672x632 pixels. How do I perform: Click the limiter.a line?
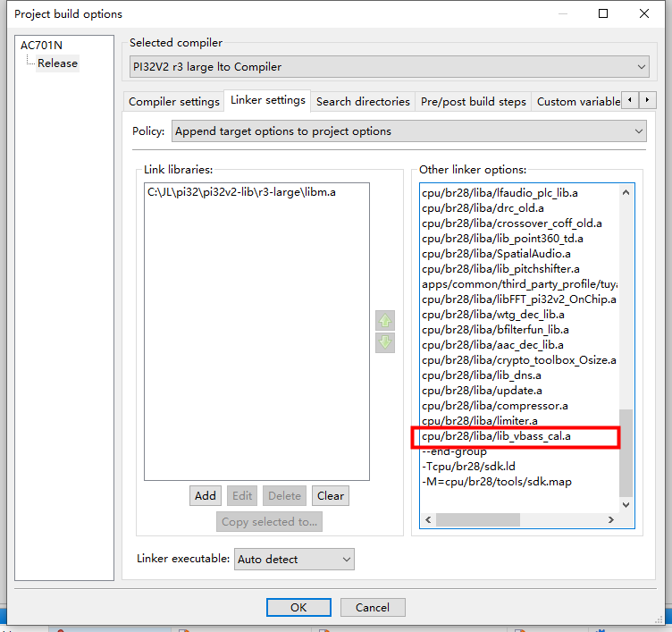click(x=480, y=421)
